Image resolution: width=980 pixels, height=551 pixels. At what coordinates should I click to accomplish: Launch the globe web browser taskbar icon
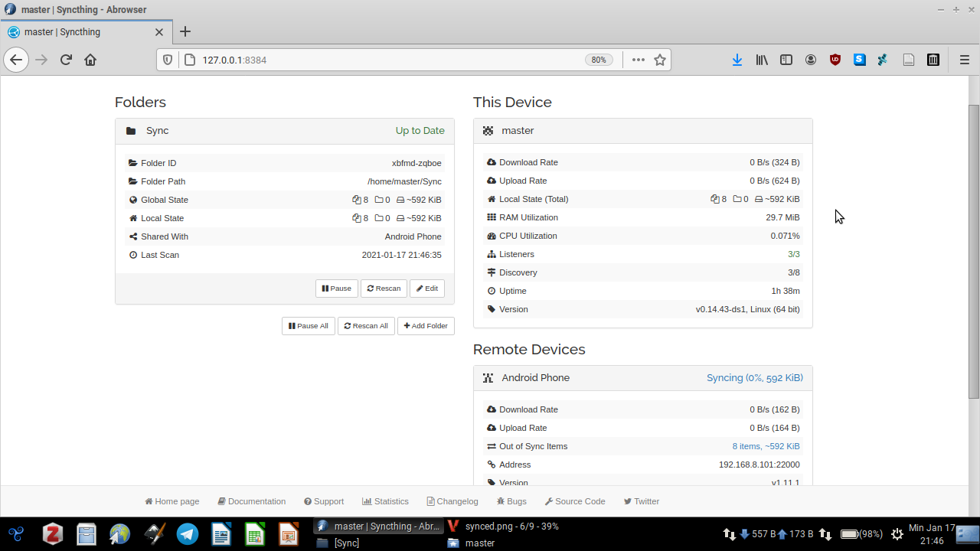coord(120,533)
